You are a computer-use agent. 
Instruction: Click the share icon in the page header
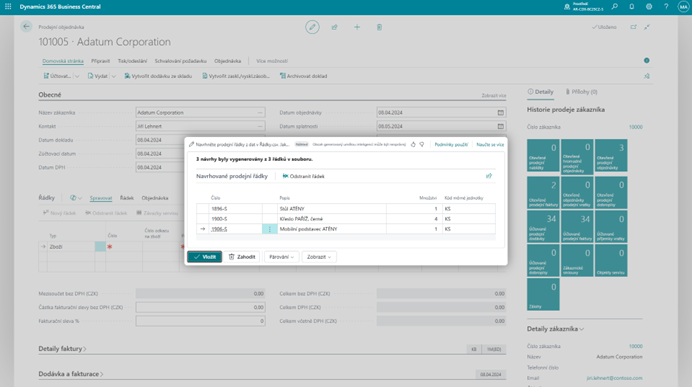335,27
